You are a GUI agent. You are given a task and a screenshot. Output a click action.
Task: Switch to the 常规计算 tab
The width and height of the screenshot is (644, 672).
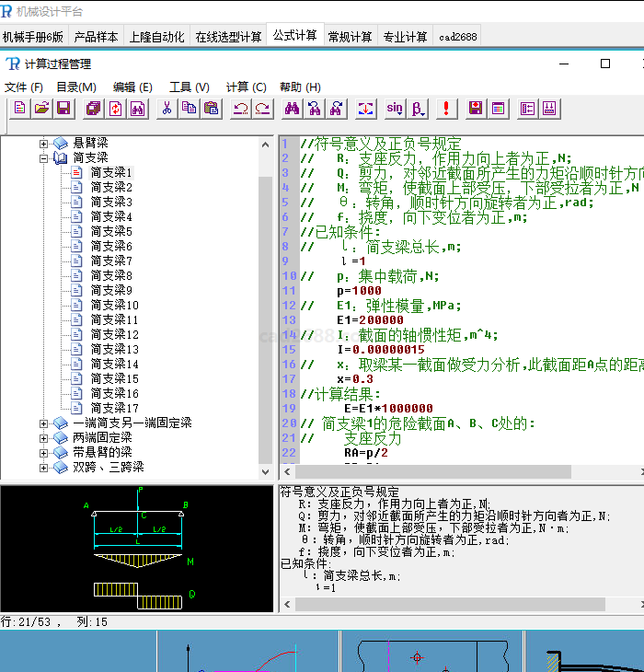[350, 37]
